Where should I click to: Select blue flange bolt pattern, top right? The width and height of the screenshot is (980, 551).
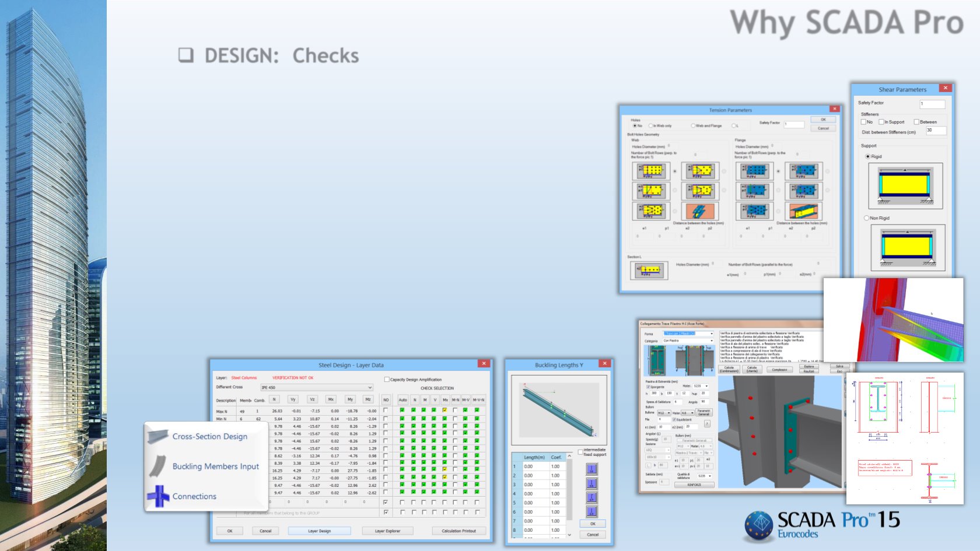804,171
